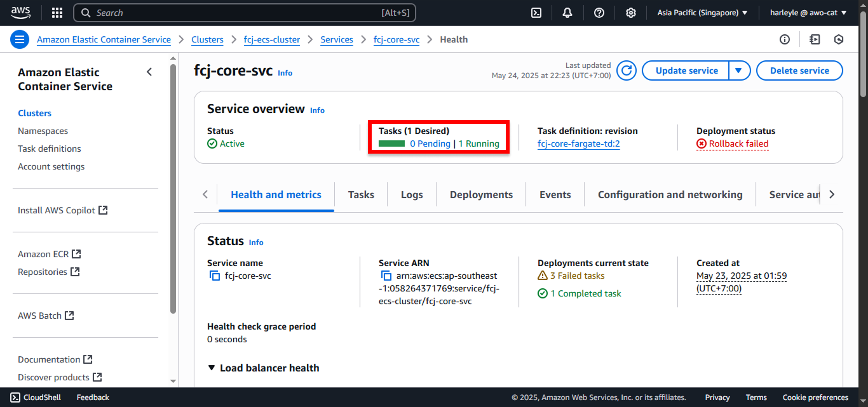The height and width of the screenshot is (407, 868).
Task: Open Feedback in the footer
Action: [x=93, y=397]
